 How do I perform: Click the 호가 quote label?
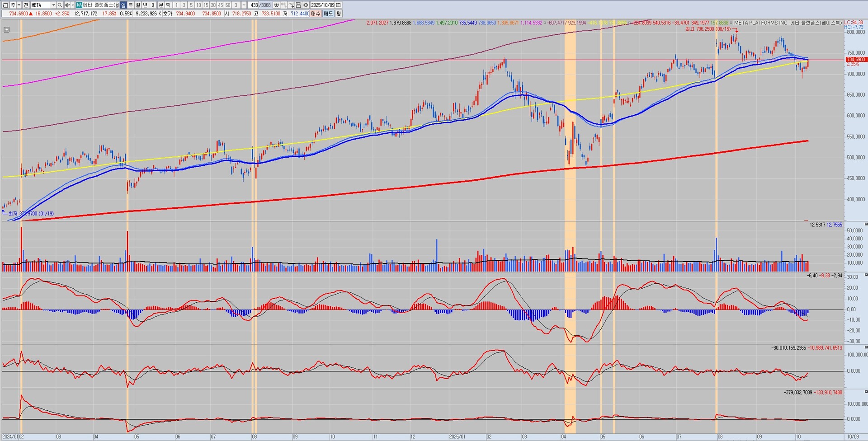pos(168,14)
